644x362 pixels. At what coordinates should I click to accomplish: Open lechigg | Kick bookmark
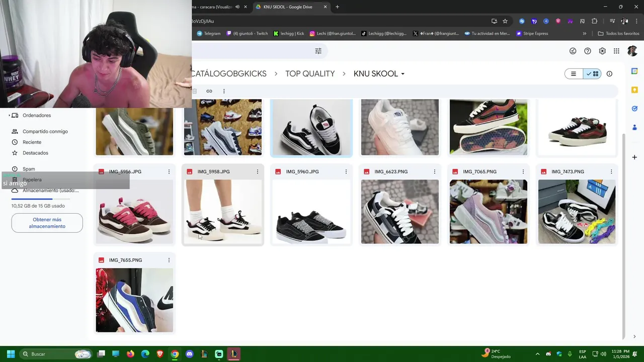click(289, 34)
